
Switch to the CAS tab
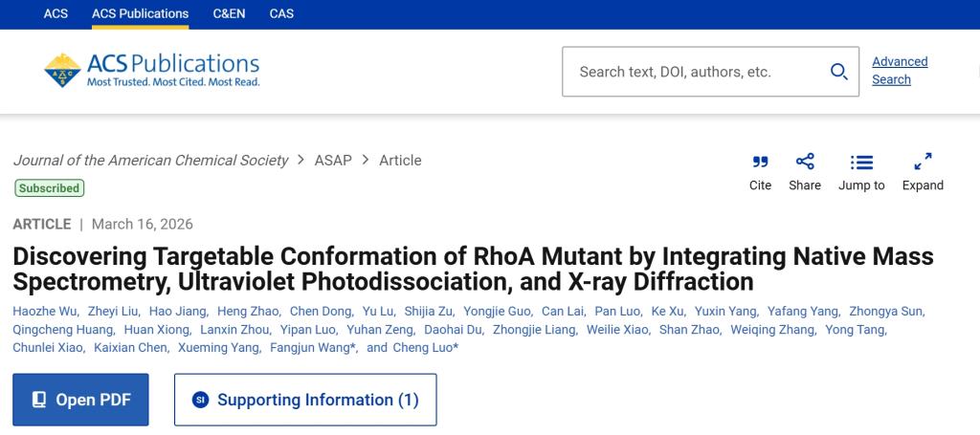pos(281,13)
